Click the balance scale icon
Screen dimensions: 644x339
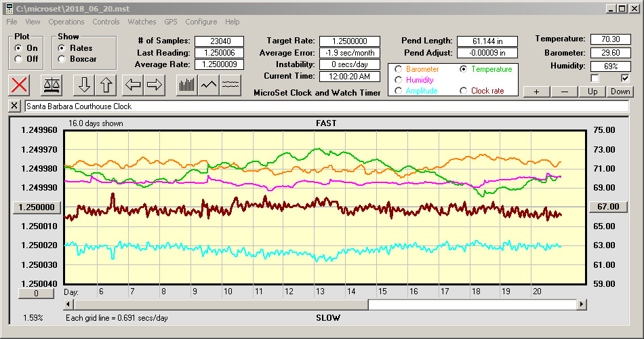(51, 85)
